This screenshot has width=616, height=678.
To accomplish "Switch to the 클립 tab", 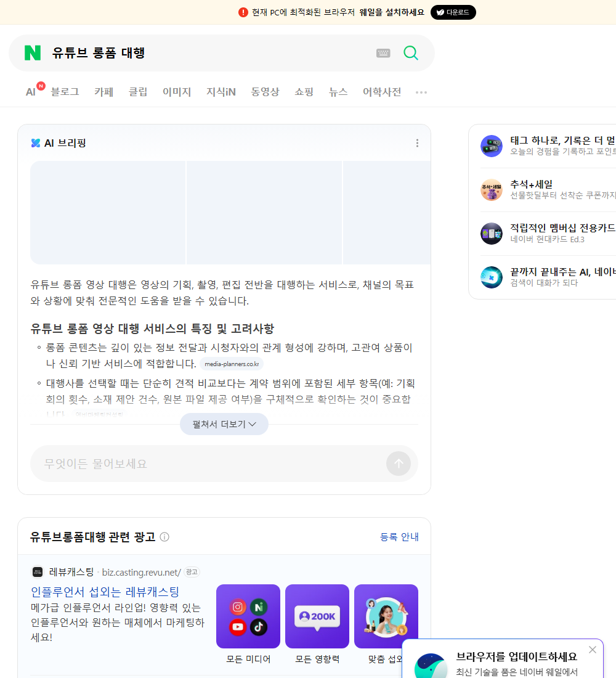I will (138, 92).
